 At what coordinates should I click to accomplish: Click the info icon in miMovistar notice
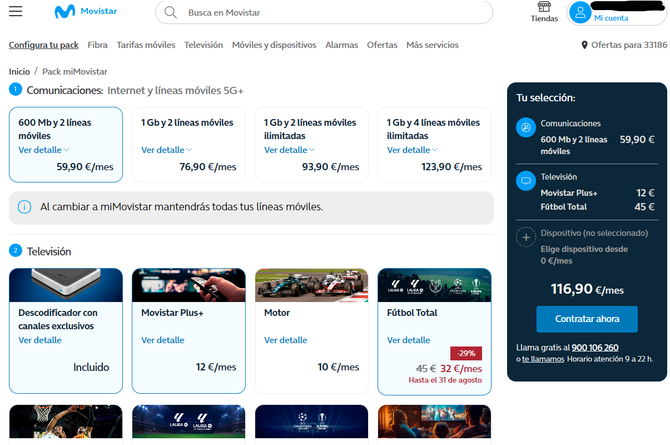[x=25, y=207]
